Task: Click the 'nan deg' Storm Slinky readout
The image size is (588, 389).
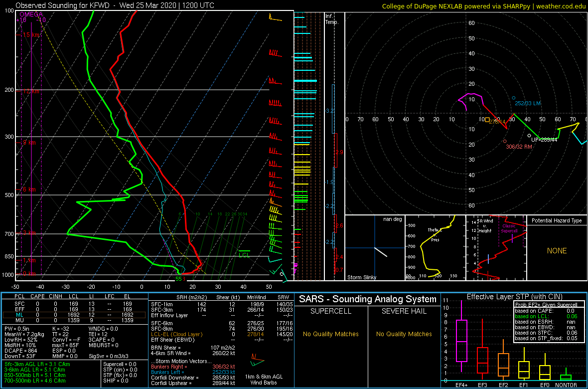Action: click(392, 219)
